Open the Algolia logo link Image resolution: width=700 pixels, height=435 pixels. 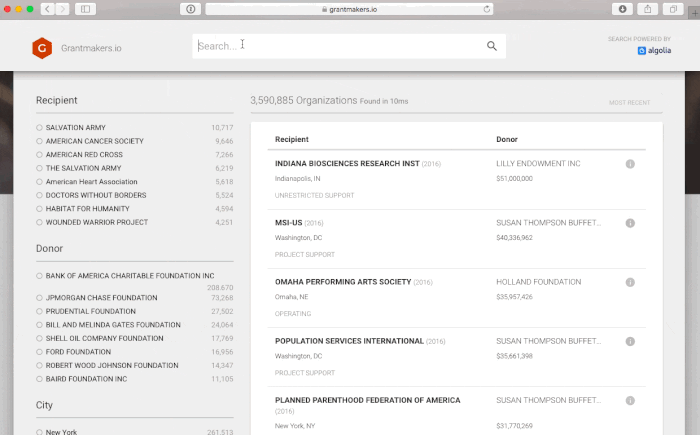(654, 50)
